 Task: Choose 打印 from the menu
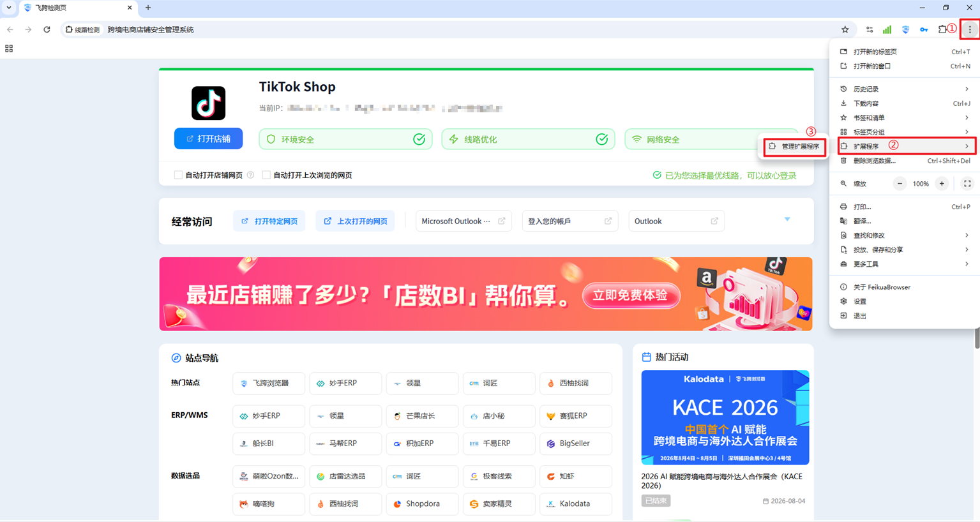pos(906,207)
